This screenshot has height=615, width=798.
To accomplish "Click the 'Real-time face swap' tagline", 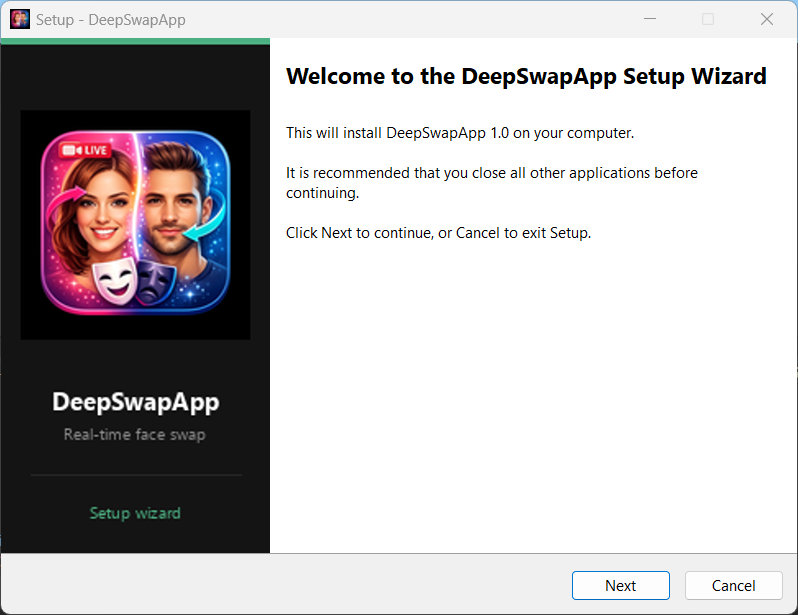I will (x=135, y=434).
